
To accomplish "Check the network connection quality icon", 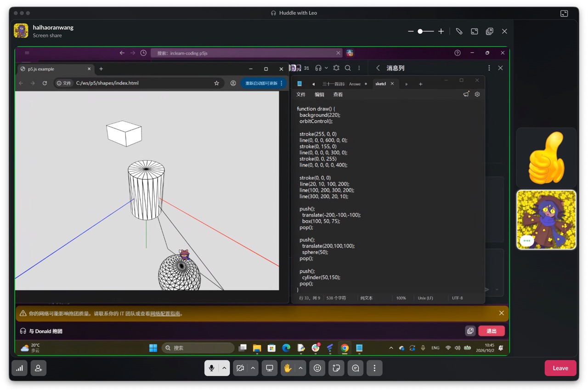I will pyautogui.click(x=19, y=368).
